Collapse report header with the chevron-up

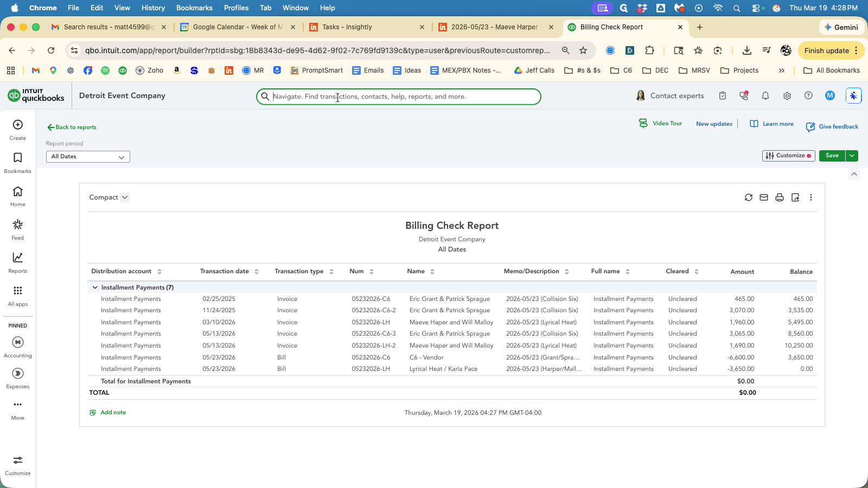coord(854,174)
